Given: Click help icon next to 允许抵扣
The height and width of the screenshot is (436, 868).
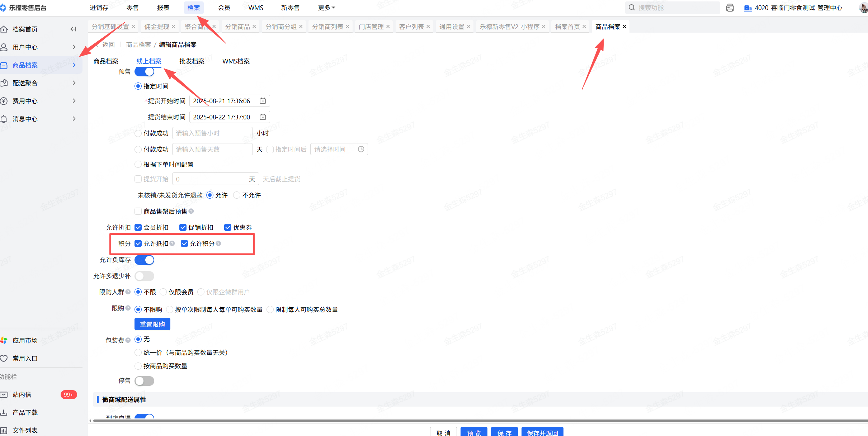Looking at the screenshot, I should [x=172, y=243].
